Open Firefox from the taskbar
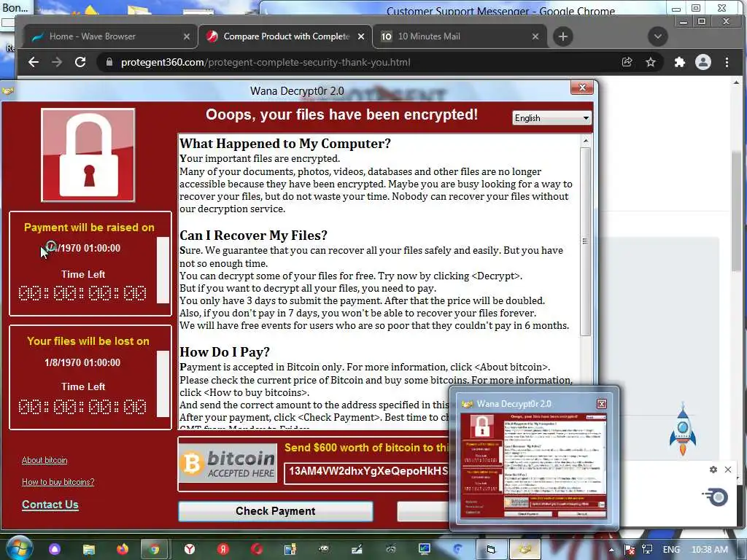 pos(123,549)
